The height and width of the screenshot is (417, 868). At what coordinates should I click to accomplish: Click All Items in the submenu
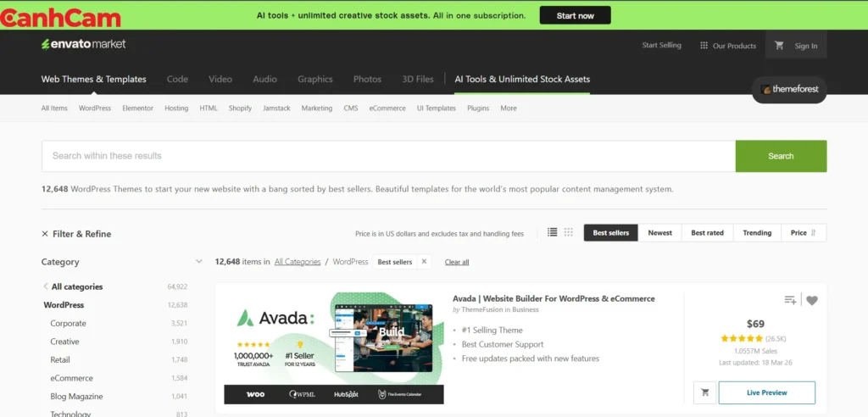[x=54, y=108]
